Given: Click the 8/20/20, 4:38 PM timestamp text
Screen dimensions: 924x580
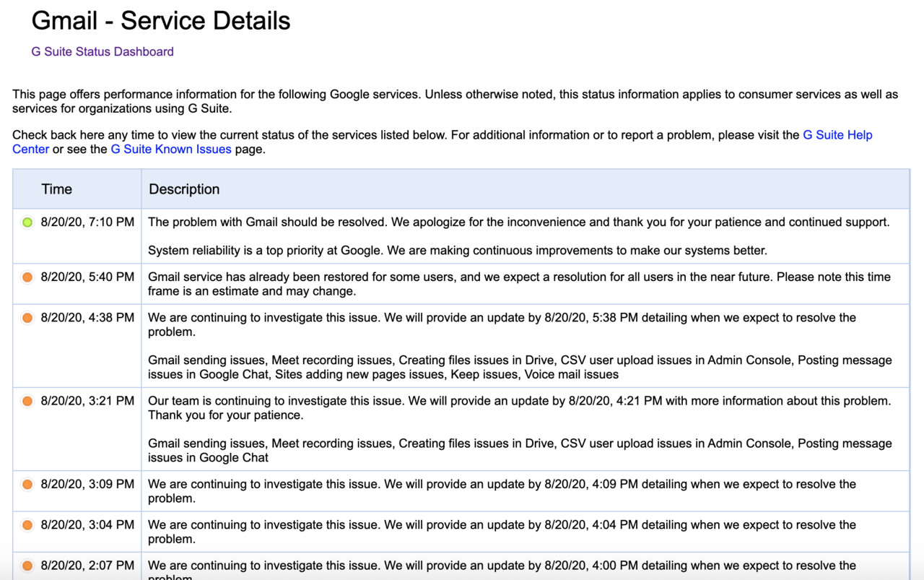Looking at the screenshot, I should coord(87,318).
